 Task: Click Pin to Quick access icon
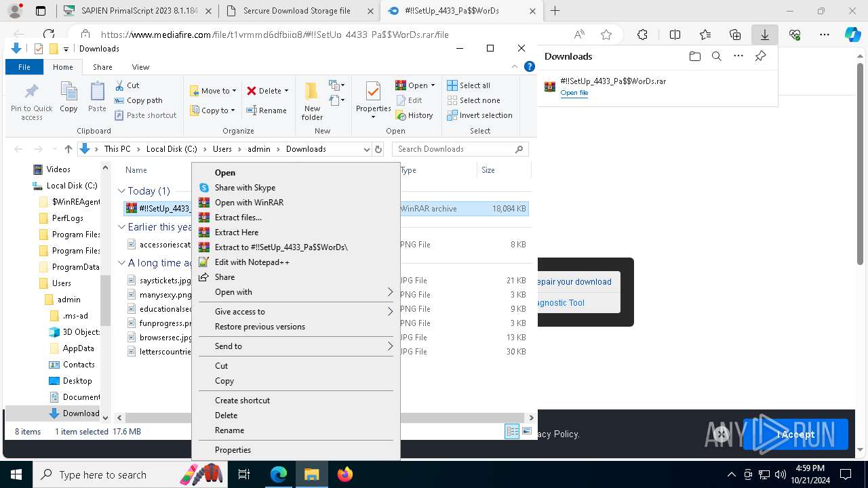31,102
